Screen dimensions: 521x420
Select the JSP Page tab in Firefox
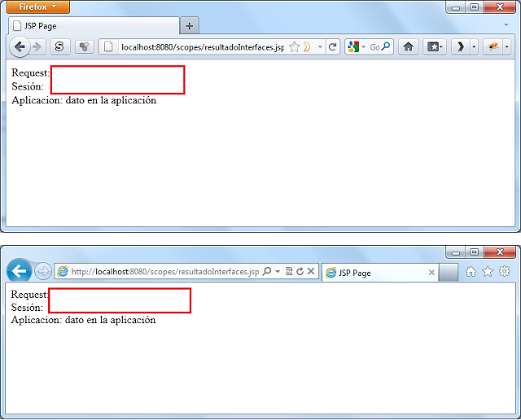(x=90, y=26)
